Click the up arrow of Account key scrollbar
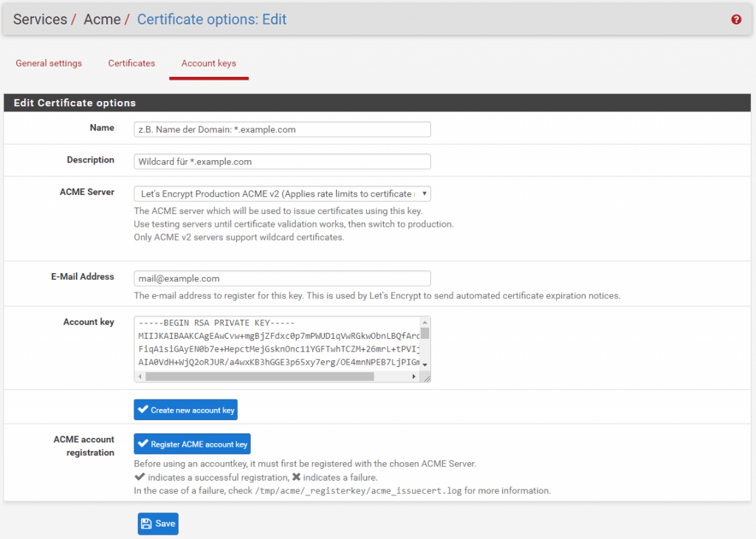Image resolution: width=756 pixels, height=539 pixels. 425,323
